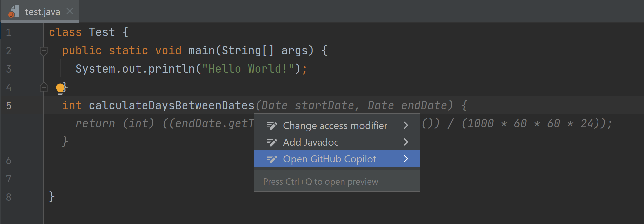Click the Java file icon in tab
Screen dimensions: 644x224
(x=14, y=11)
